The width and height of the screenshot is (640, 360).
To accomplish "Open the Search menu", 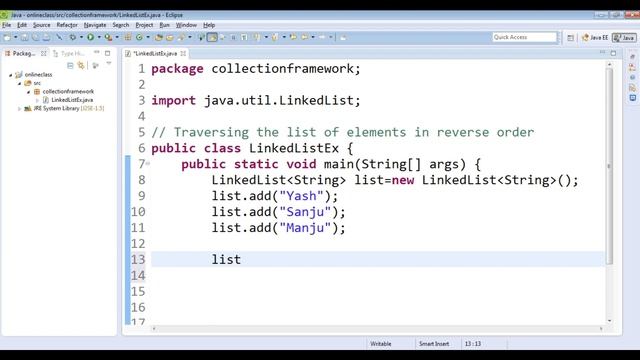I will [x=121, y=25].
